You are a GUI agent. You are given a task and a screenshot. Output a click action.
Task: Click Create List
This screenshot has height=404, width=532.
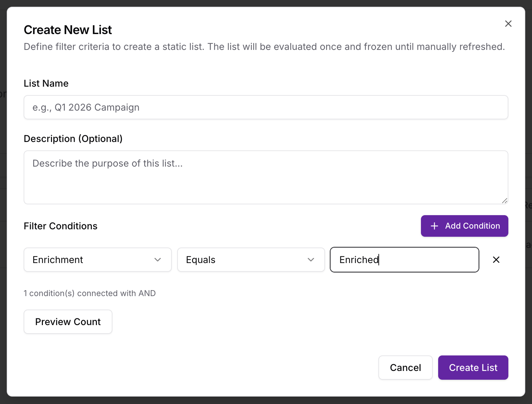tap(473, 368)
